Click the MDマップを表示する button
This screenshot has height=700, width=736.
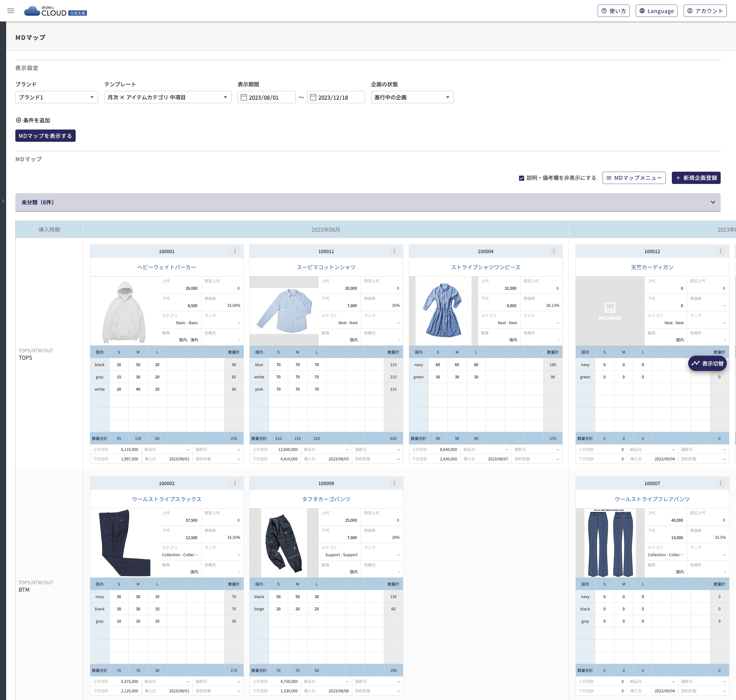click(45, 136)
